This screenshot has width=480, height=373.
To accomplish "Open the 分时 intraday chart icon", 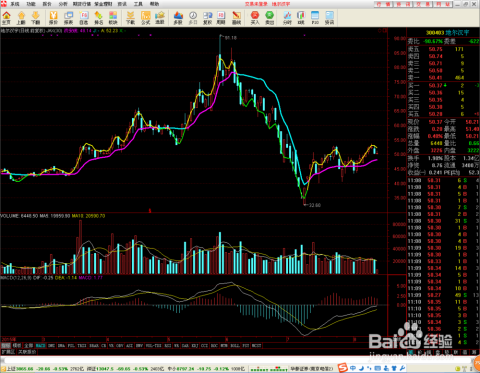I will click(x=287, y=18).
